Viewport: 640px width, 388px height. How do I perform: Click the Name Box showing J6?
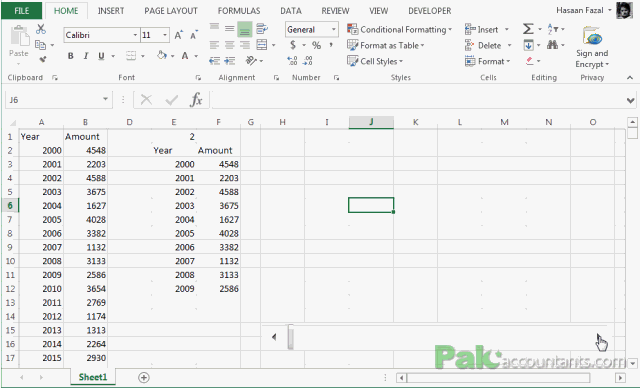click(x=58, y=100)
